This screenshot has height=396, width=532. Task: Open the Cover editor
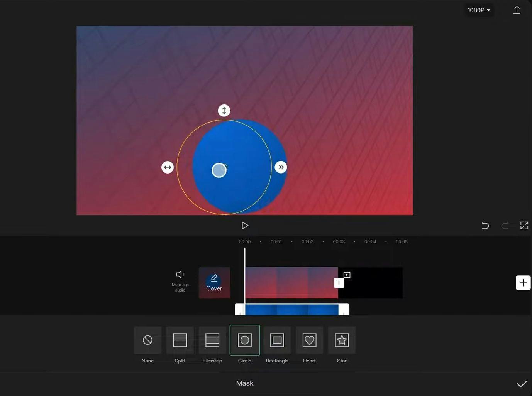(x=214, y=283)
